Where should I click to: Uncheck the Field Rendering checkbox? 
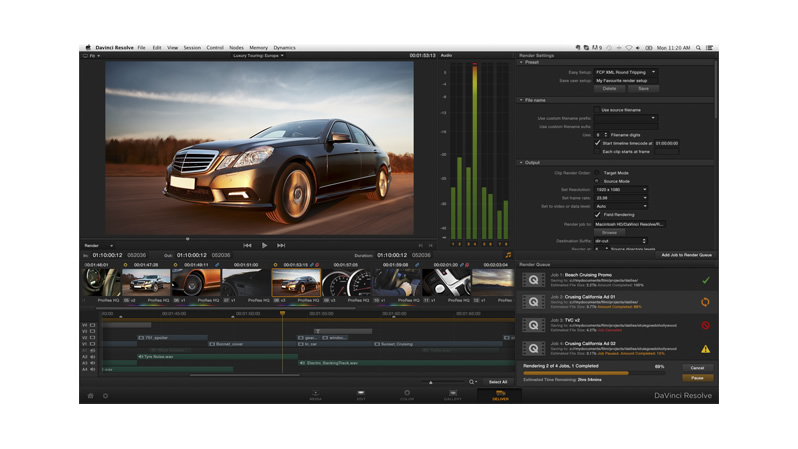coord(597,214)
